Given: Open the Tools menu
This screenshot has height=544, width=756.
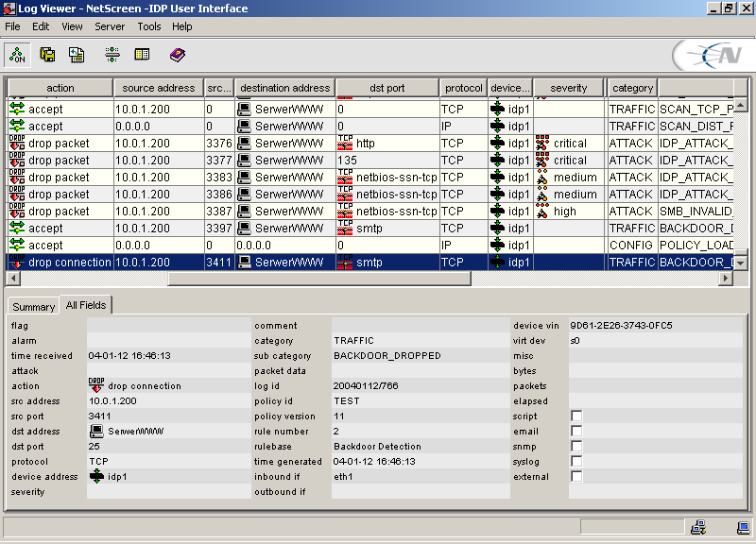Looking at the screenshot, I should pos(149,26).
